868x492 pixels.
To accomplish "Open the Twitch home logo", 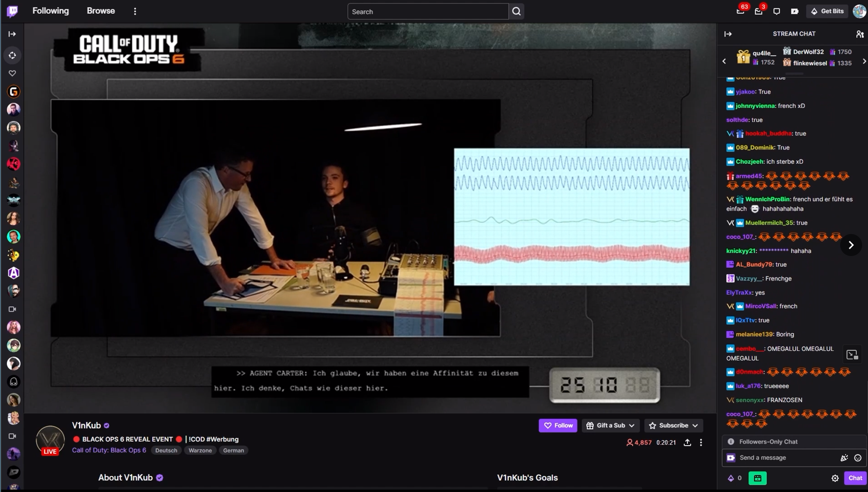I will pyautogui.click(x=12, y=11).
